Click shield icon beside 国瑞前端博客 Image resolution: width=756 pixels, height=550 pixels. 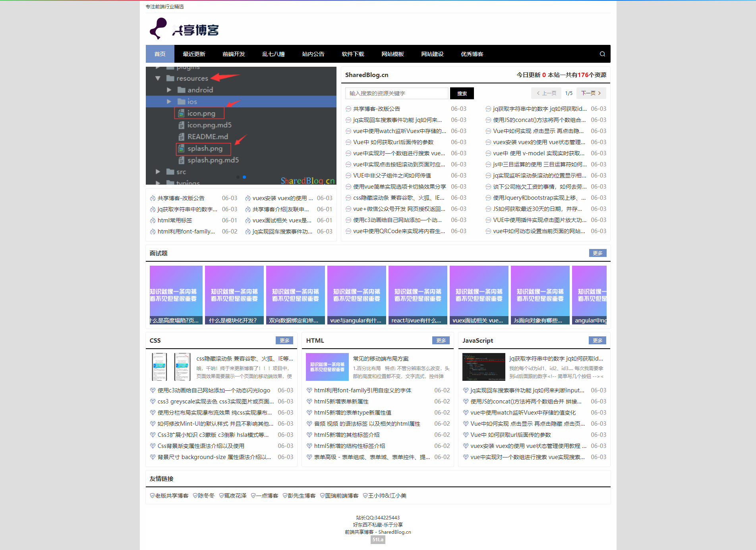click(322, 496)
